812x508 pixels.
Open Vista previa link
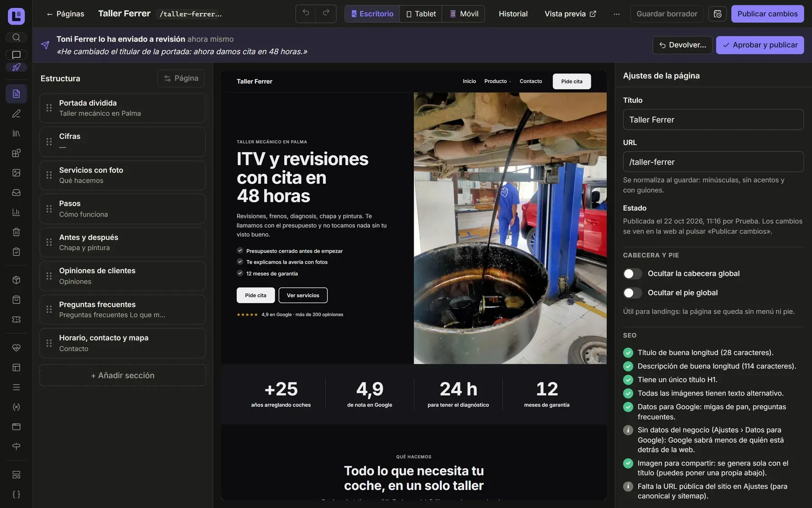[570, 14]
